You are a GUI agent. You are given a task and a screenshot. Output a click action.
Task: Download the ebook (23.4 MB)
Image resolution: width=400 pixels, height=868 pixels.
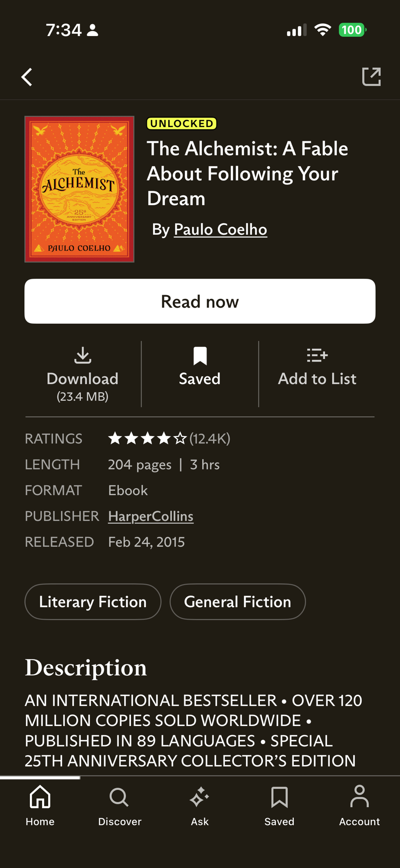pyautogui.click(x=82, y=373)
